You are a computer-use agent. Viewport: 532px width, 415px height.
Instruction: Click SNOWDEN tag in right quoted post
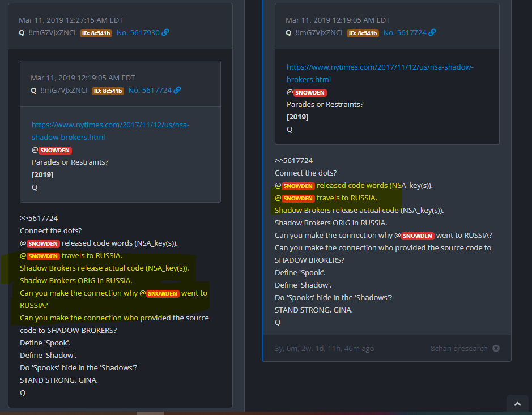click(310, 92)
